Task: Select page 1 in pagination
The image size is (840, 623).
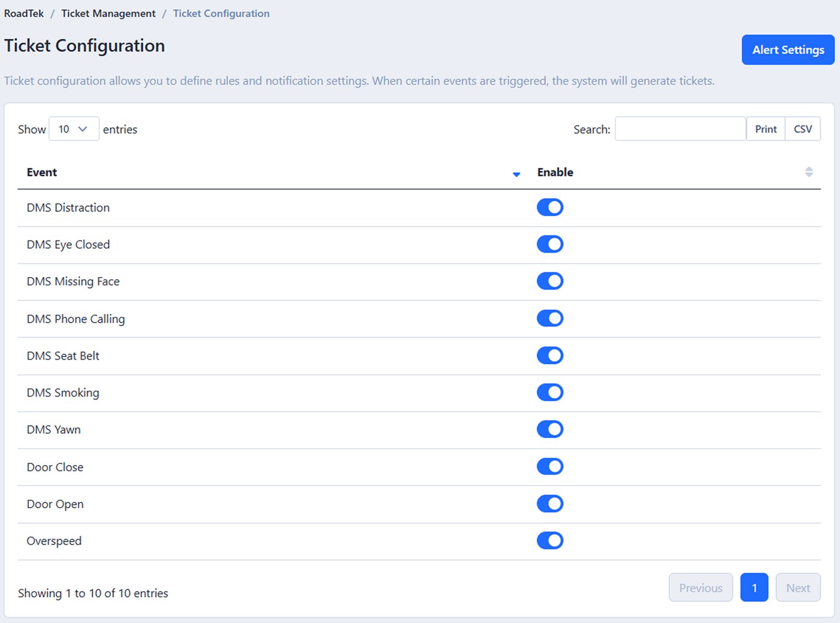Action: (754, 588)
